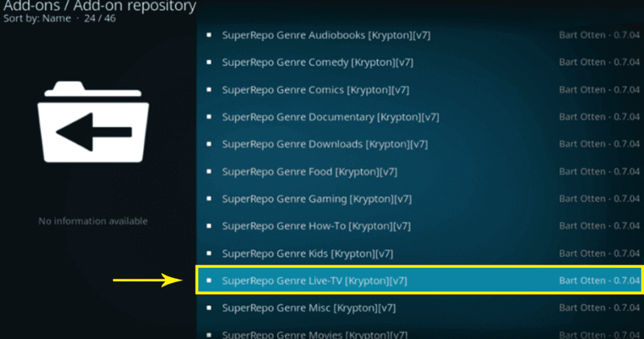Image resolution: width=644 pixels, height=339 pixels.
Task: Open SuperRepo Genre Movies entry
Action: (x=420, y=334)
